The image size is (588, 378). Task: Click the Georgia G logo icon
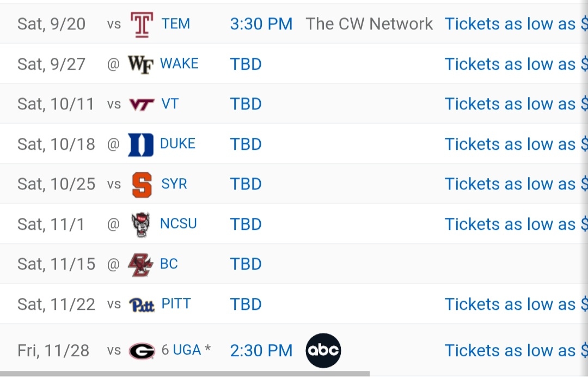point(142,351)
